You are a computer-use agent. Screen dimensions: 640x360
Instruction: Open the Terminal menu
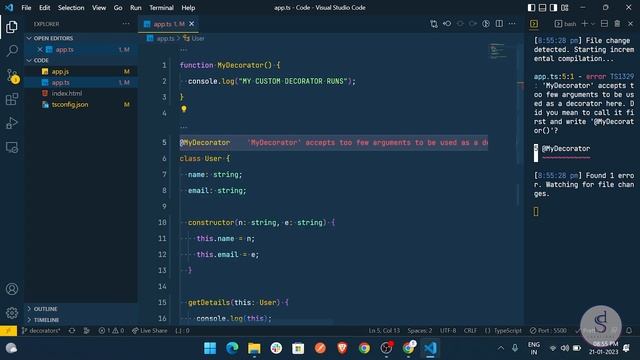161,8
